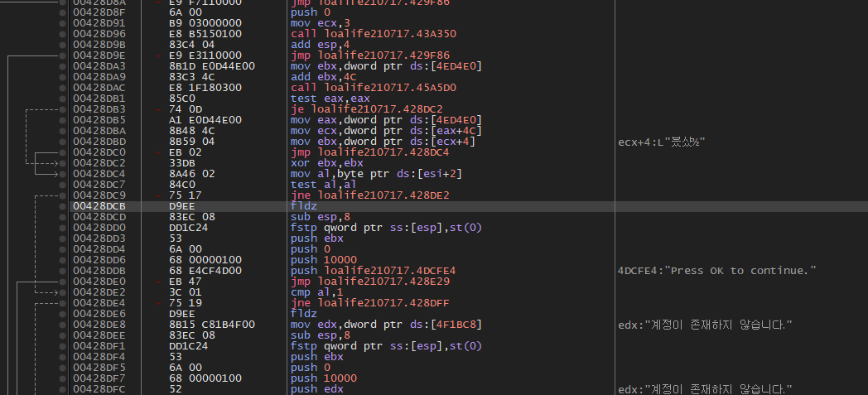Toggle breakpoint dot beside address 00428D9E

pyautogui.click(x=63, y=55)
